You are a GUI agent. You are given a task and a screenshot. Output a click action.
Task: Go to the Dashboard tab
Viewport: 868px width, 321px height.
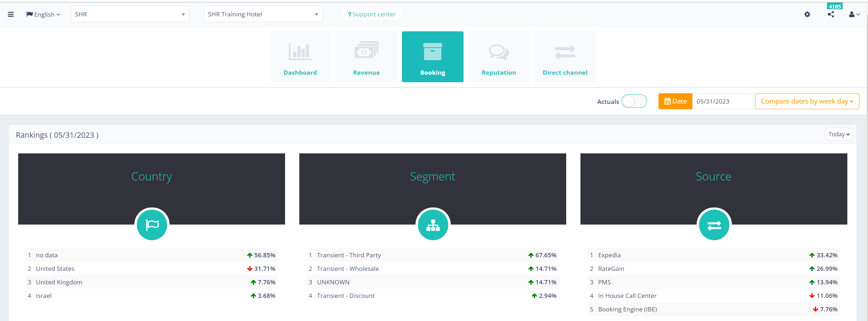pos(300,57)
